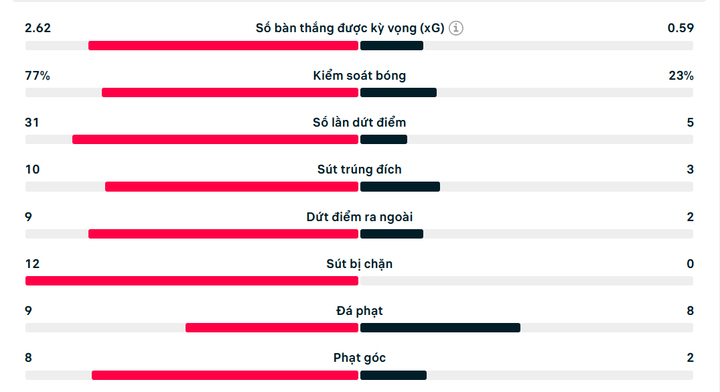Click the red xG bar
The height and width of the screenshot is (392, 720).
pos(223,45)
